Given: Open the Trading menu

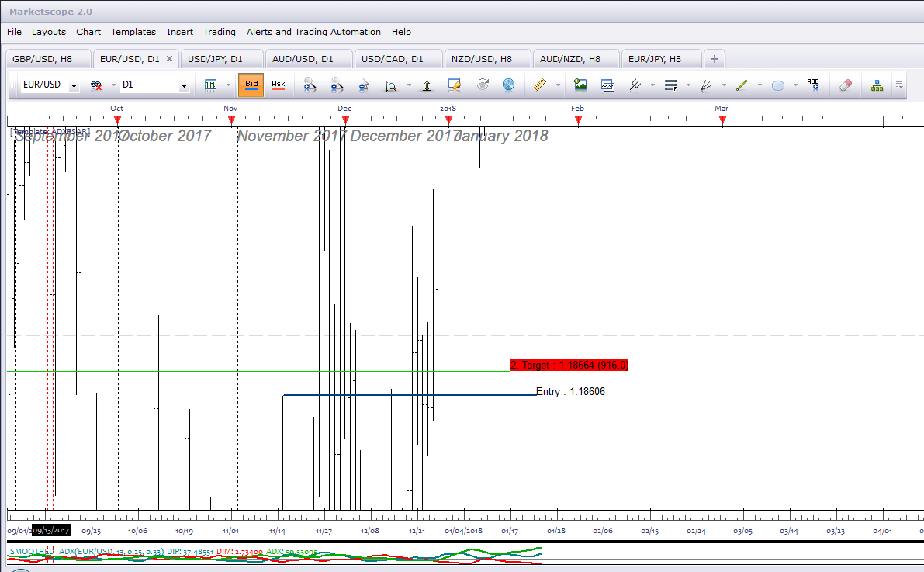Looking at the screenshot, I should [220, 32].
